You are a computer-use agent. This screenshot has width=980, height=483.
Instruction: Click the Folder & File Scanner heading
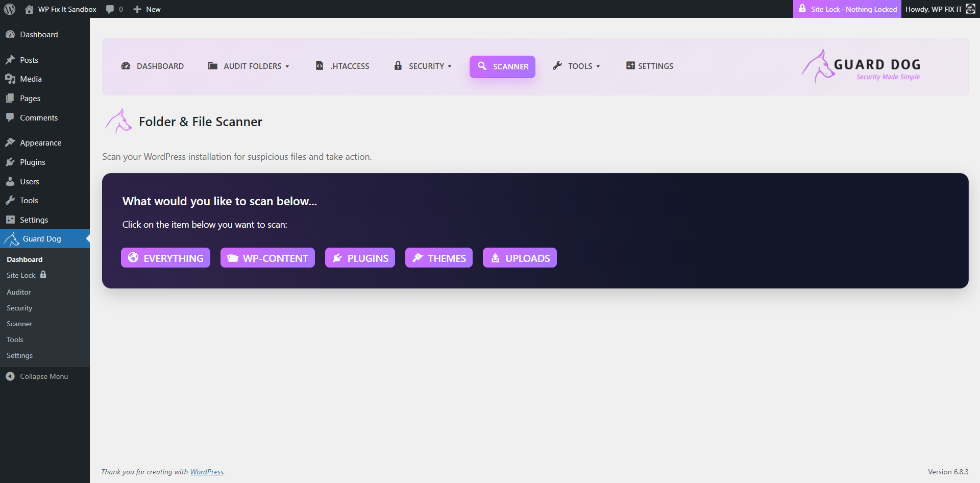click(x=201, y=122)
